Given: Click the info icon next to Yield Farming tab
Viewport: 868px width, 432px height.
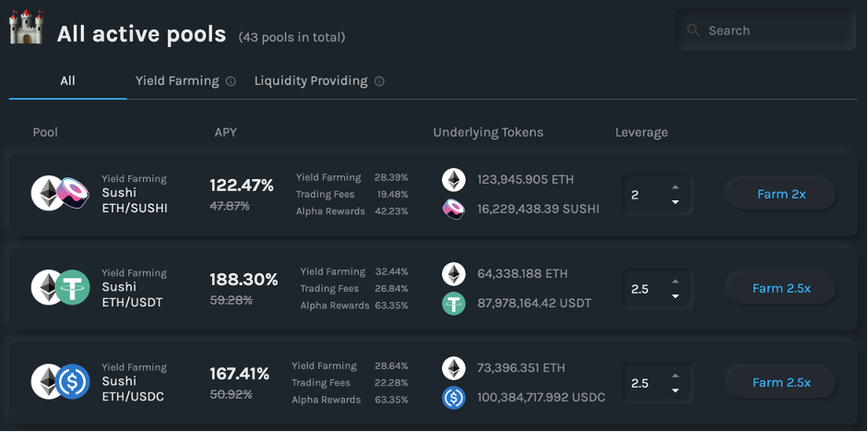Looking at the screenshot, I should 231,81.
